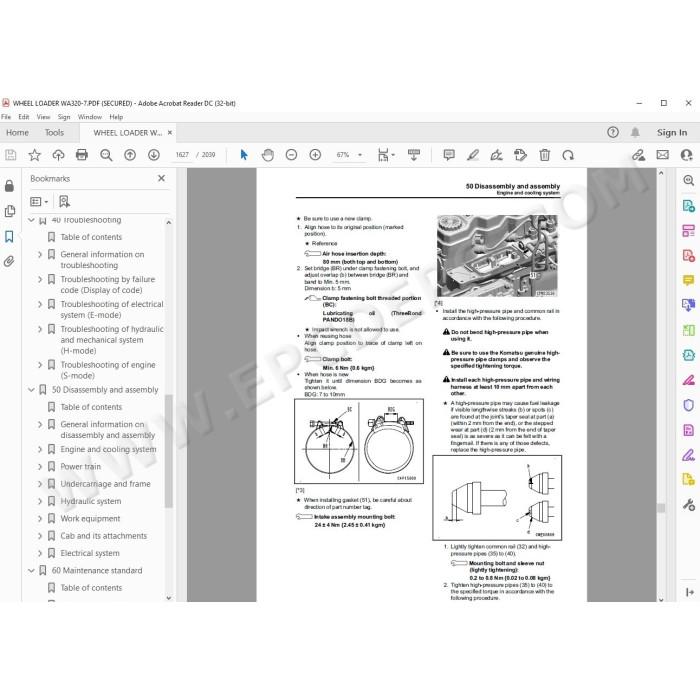
Task: Open the Window menu
Action: [x=90, y=117]
